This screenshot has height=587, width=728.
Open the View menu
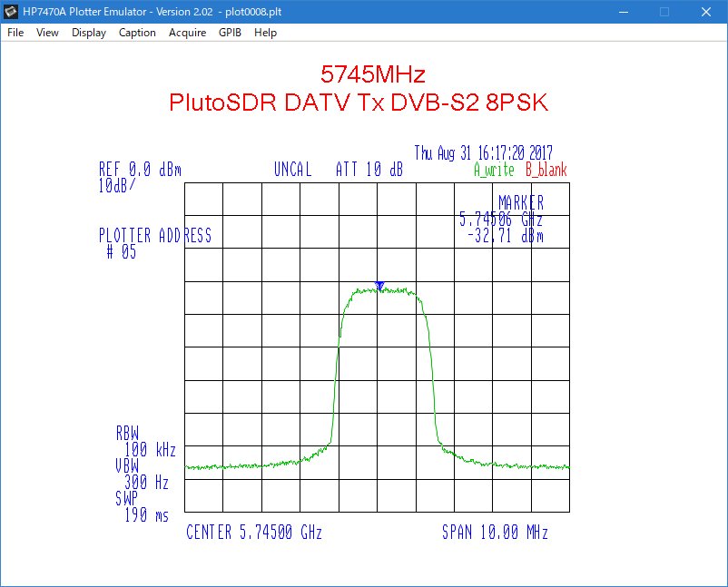click(47, 33)
